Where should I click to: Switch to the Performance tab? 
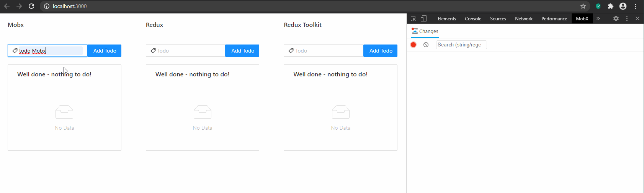click(x=554, y=18)
